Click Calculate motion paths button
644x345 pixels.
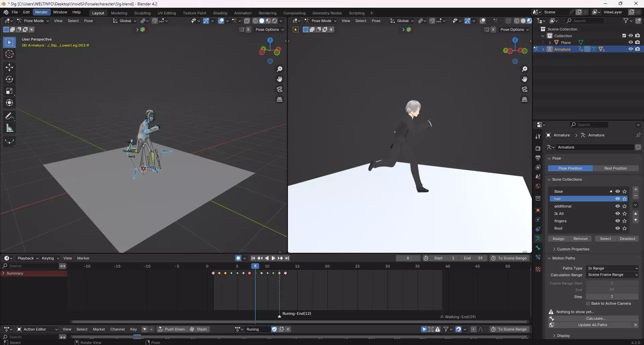tap(596, 319)
